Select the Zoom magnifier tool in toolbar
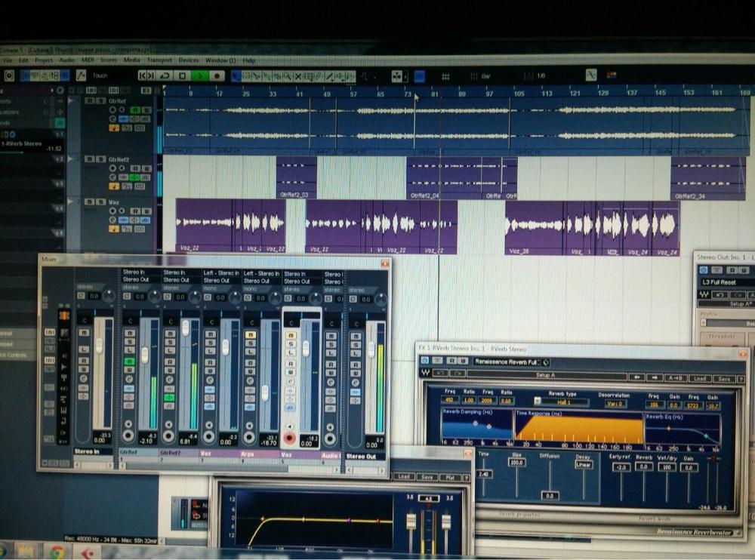The image size is (755, 560). (288, 76)
